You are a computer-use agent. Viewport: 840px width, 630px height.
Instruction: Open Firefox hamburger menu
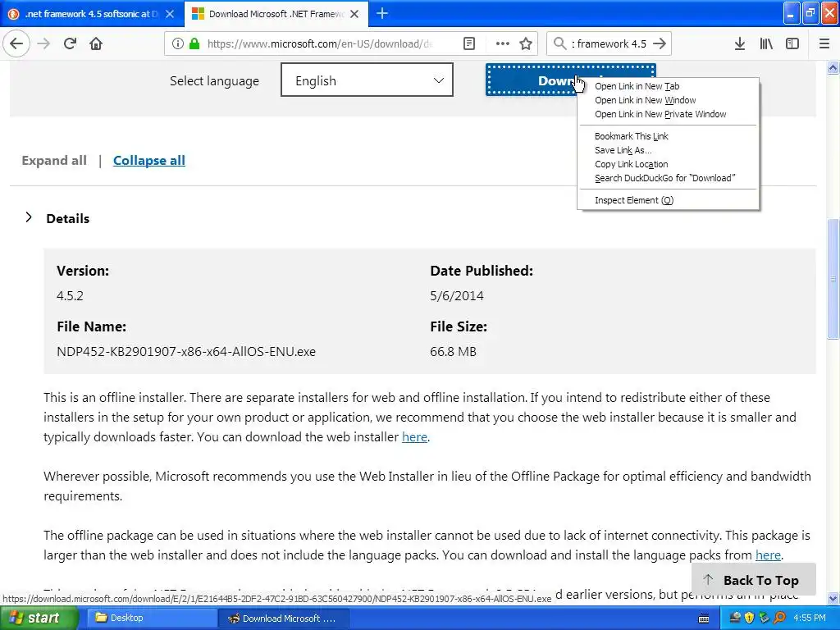[x=824, y=43]
